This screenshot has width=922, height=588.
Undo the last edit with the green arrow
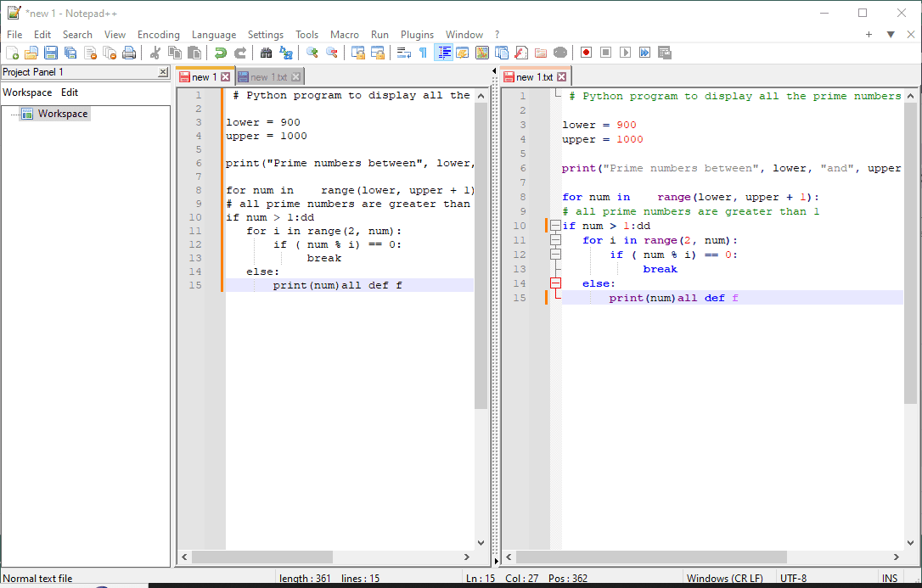coord(221,53)
